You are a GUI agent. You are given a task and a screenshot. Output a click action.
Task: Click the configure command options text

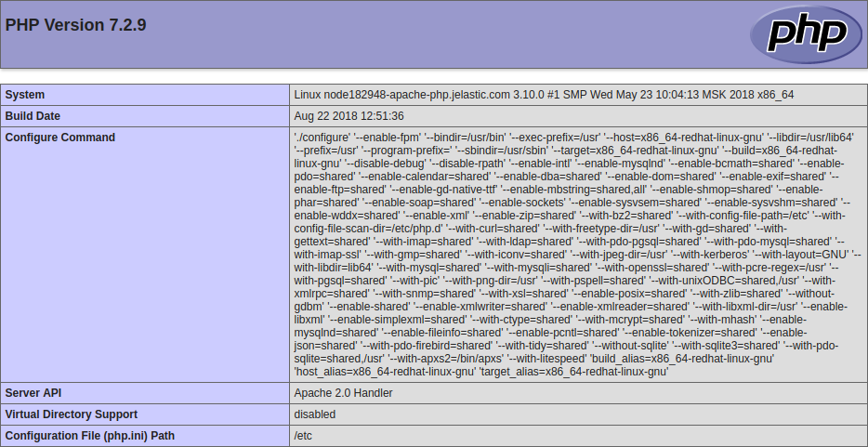tap(577, 255)
